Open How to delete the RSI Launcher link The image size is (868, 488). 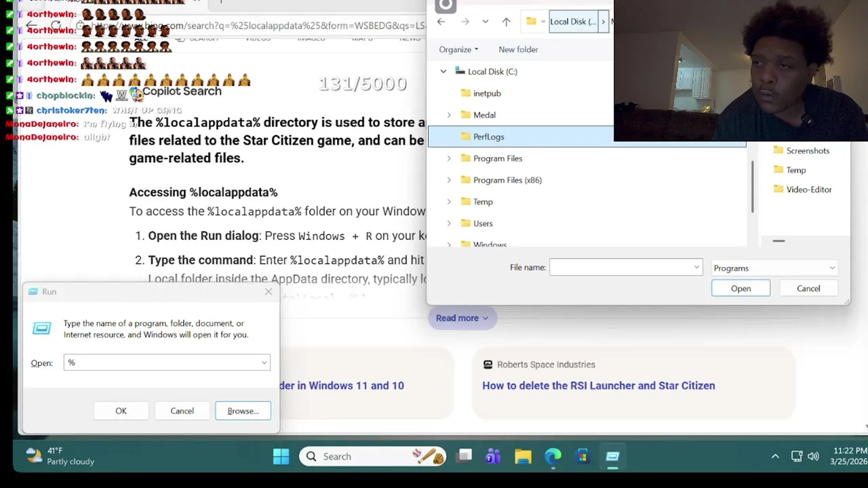click(598, 385)
